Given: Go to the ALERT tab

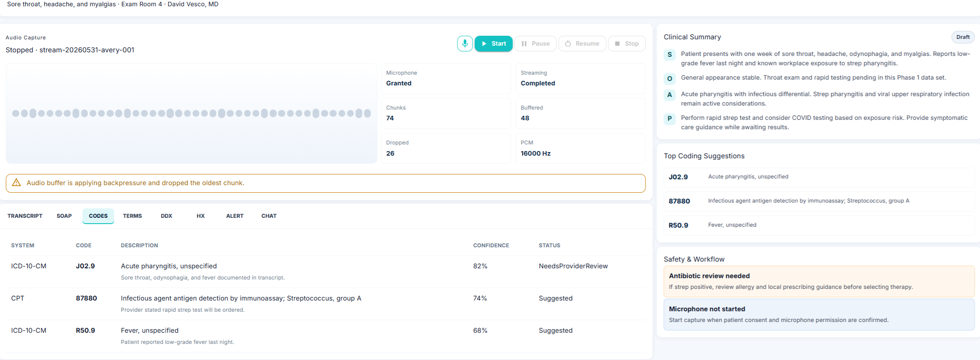Looking at the screenshot, I should coord(235,216).
